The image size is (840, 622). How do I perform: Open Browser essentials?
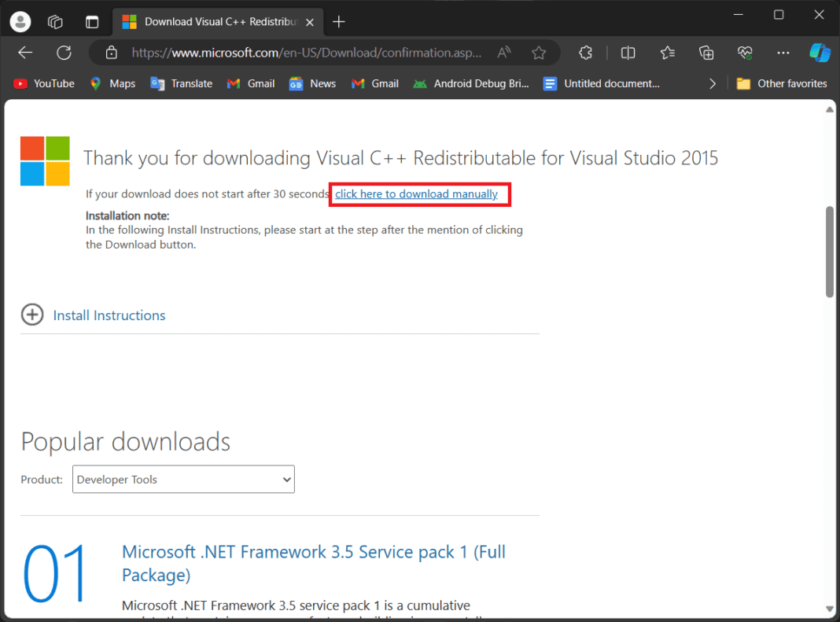click(x=745, y=53)
